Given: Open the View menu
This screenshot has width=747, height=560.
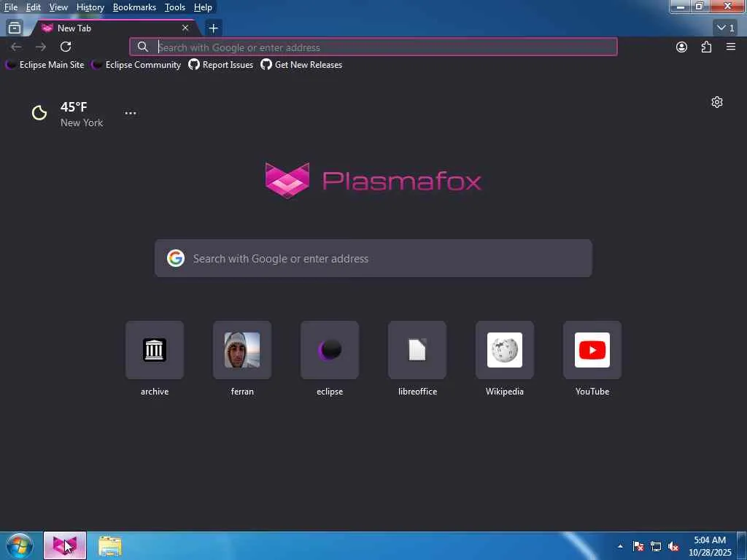Looking at the screenshot, I should (x=58, y=7).
